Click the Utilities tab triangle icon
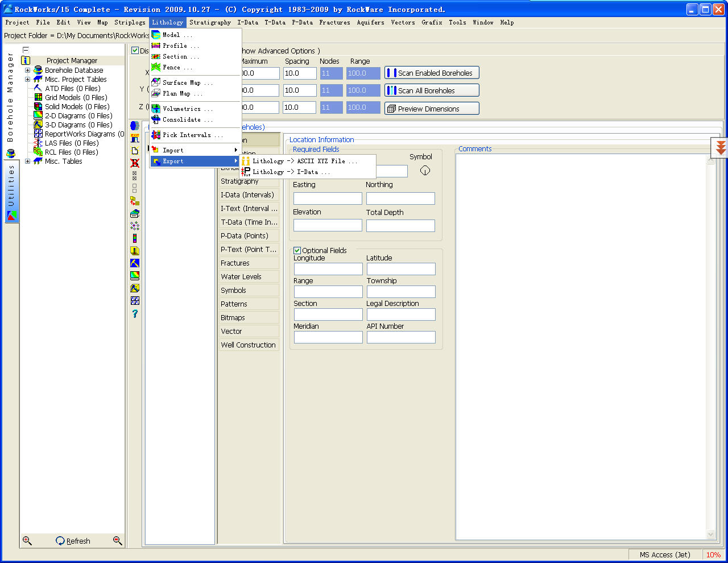 [x=12, y=216]
